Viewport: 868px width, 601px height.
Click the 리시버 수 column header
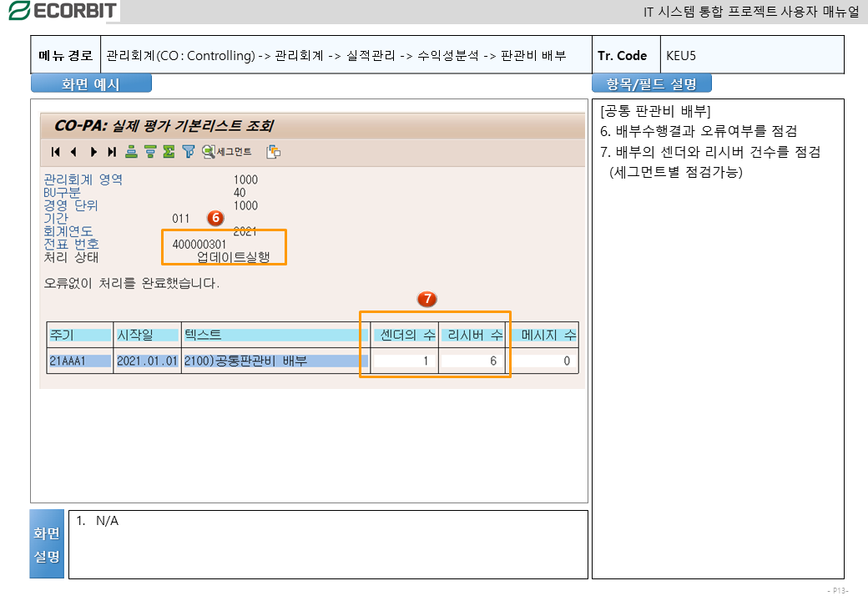pos(472,335)
